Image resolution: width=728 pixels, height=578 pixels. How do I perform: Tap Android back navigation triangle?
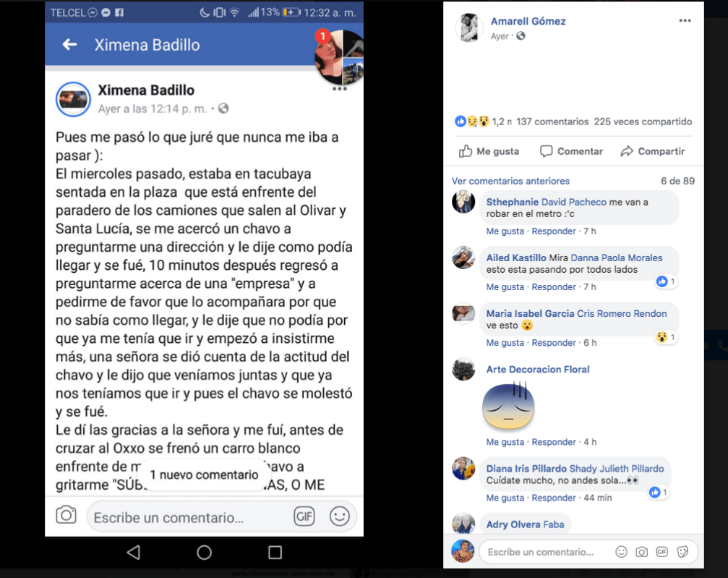tap(134, 552)
